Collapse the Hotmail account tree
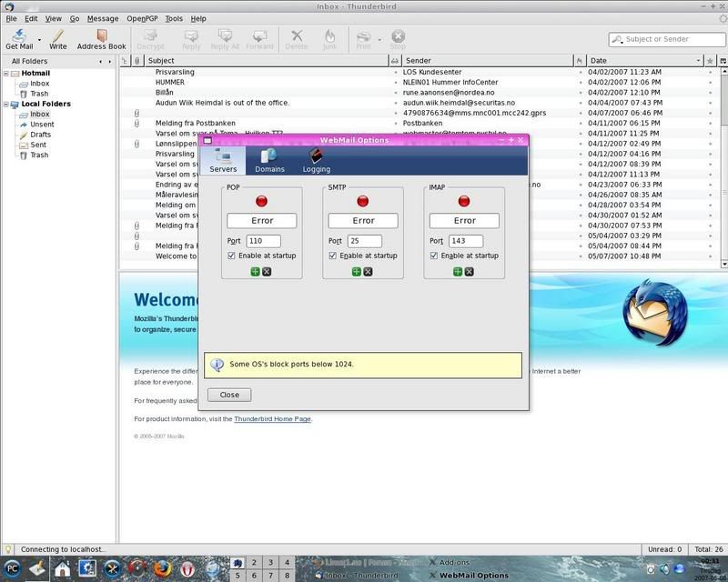Screen dimensions: 728x582 [6, 74]
